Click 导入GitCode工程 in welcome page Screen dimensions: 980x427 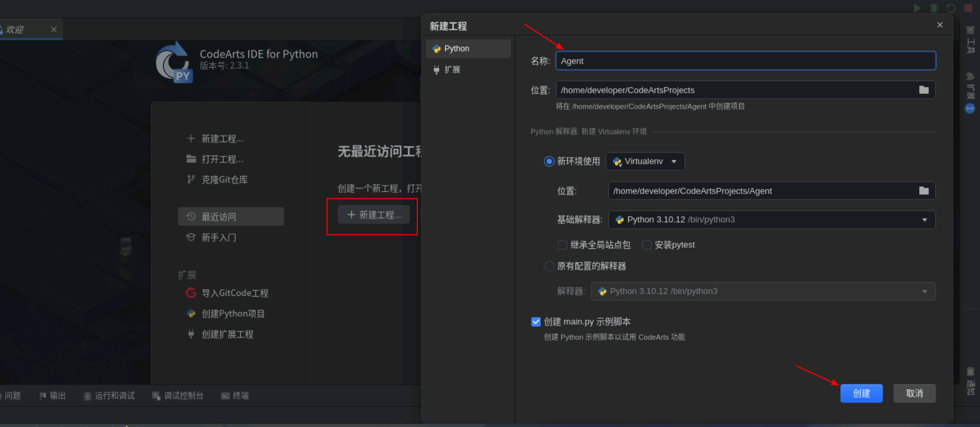pos(227,293)
